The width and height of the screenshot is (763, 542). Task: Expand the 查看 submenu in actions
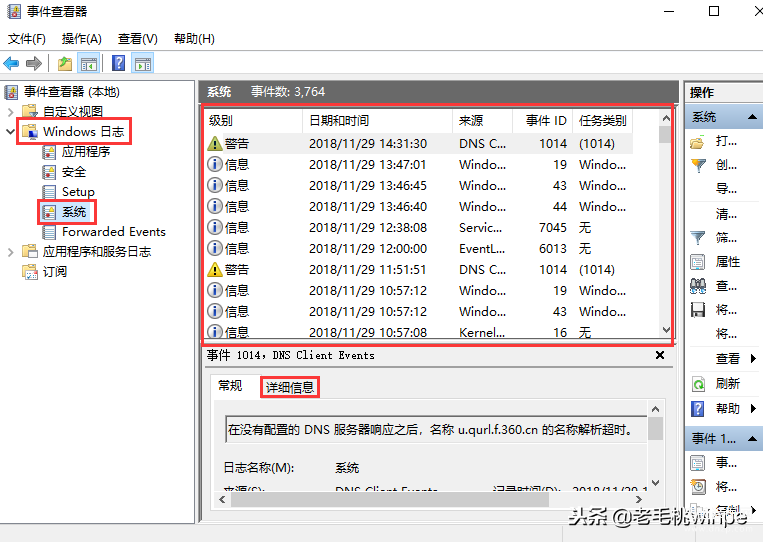point(753,359)
